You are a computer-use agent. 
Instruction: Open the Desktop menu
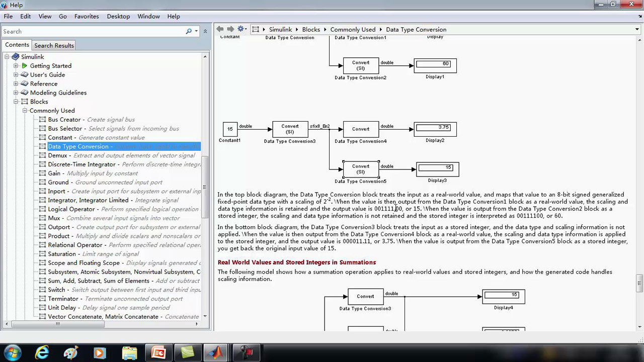pos(118,16)
